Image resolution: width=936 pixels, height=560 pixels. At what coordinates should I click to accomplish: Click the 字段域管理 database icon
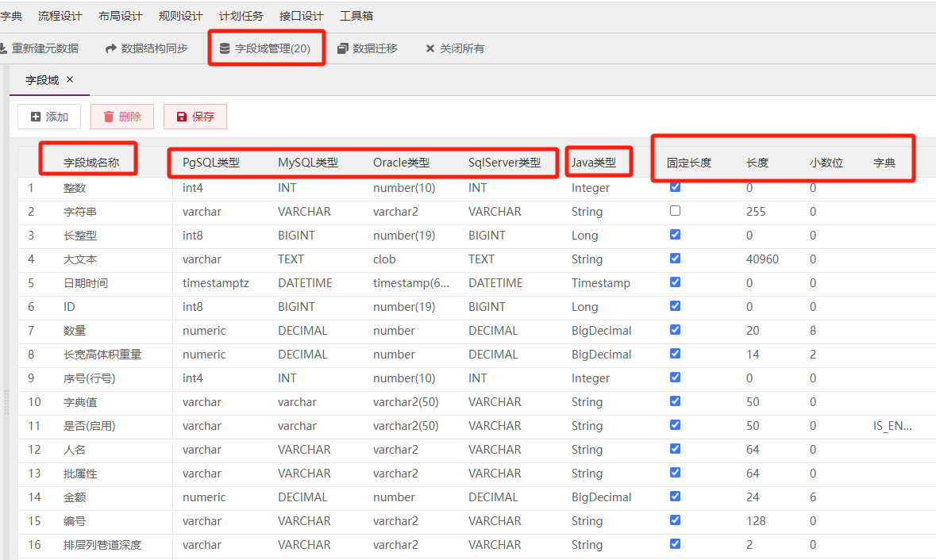[225, 48]
